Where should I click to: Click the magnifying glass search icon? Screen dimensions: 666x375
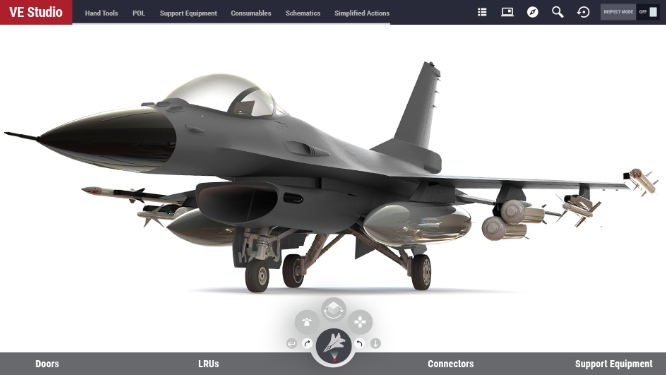[558, 12]
